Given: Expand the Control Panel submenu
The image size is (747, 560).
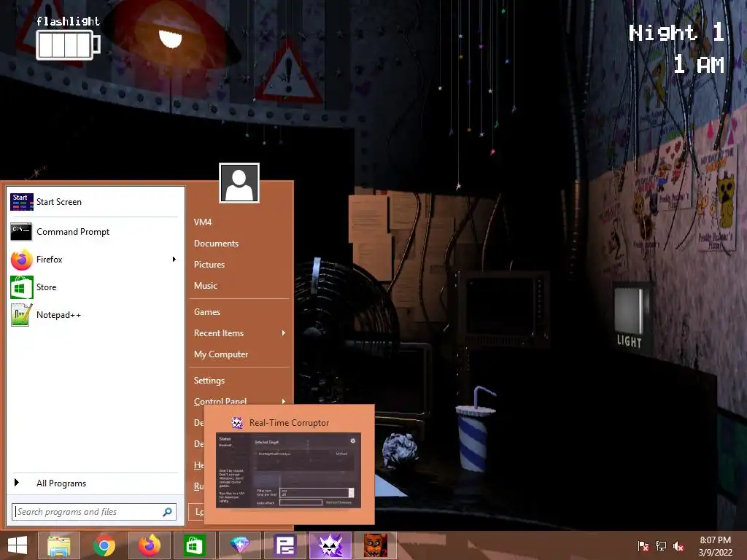Looking at the screenshot, I should 284,402.
